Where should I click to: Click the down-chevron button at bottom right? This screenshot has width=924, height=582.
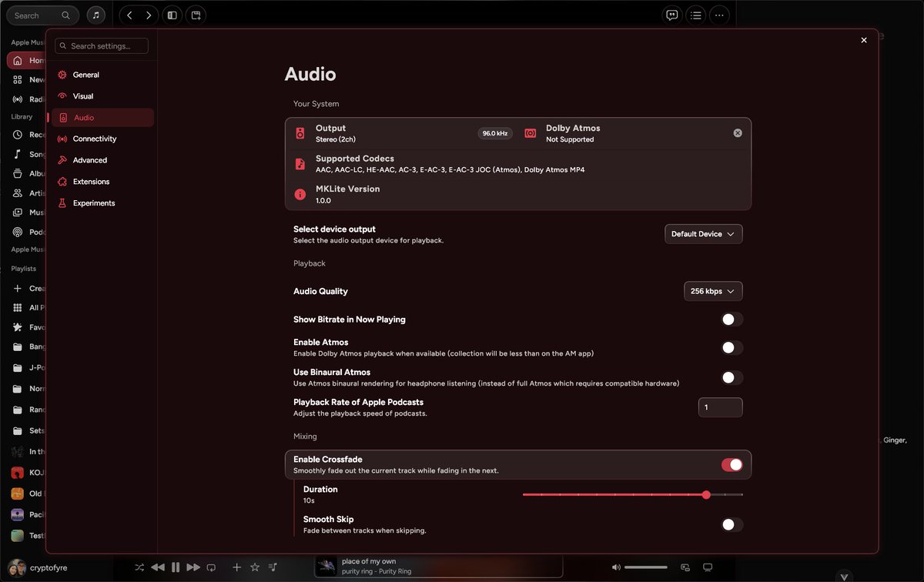(845, 577)
